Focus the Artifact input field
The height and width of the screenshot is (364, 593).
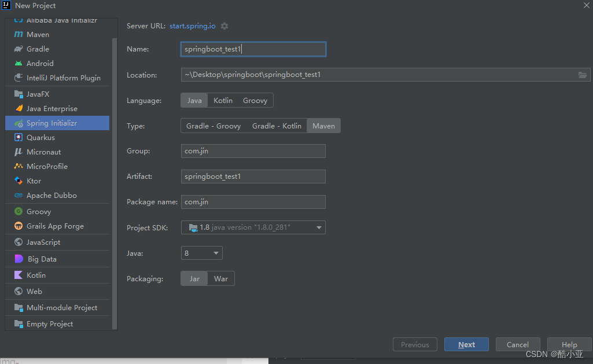coord(253,177)
